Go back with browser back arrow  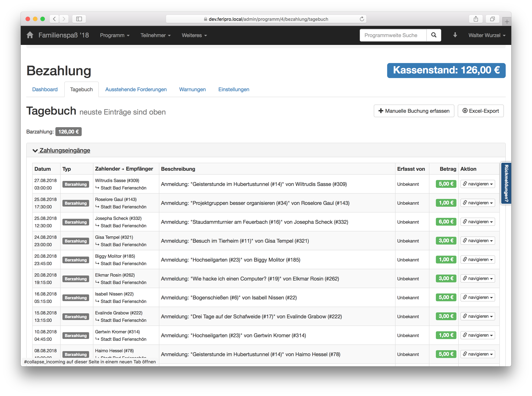[x=54, y=19]
